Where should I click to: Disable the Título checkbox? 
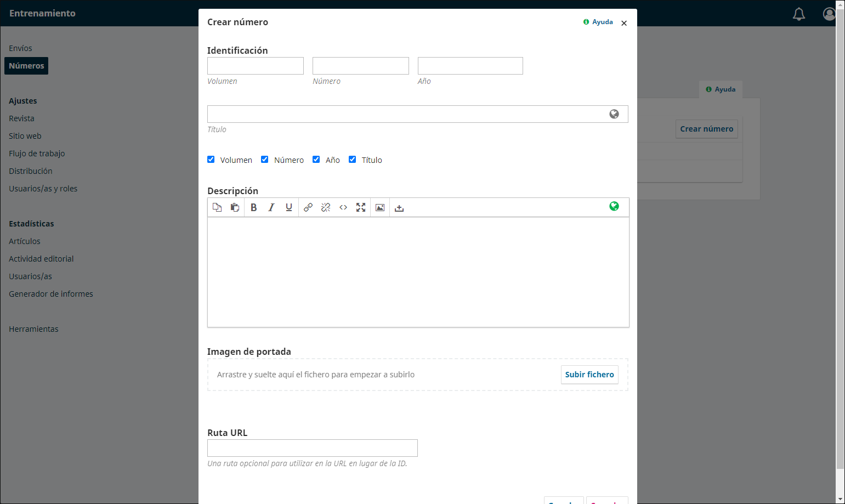pos(353,160)
